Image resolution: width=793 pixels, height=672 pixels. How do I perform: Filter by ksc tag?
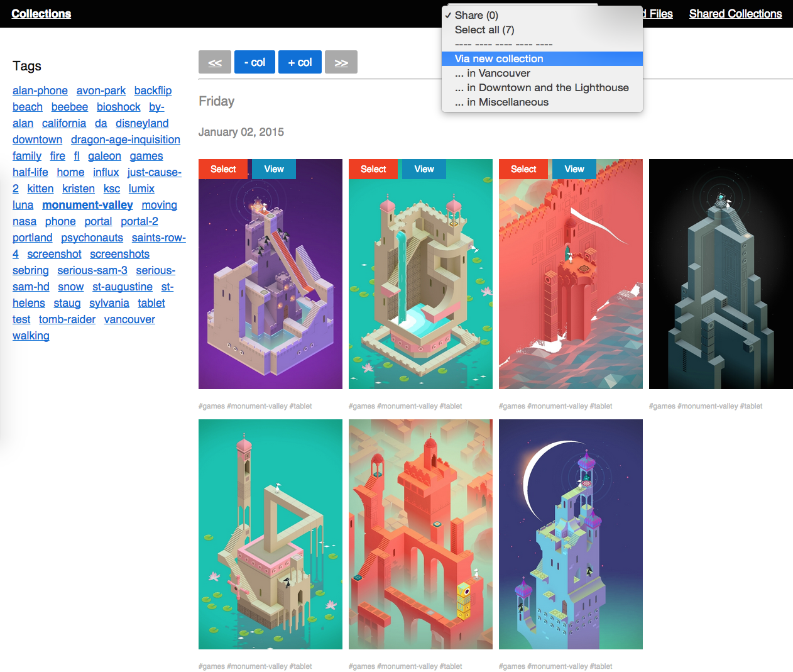click(x=112, y=189)
